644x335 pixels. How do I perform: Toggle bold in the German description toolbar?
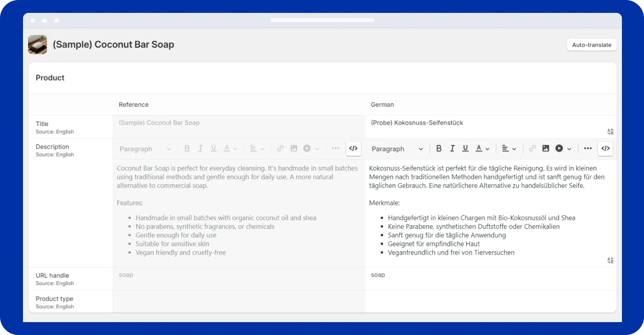point(439,149)
